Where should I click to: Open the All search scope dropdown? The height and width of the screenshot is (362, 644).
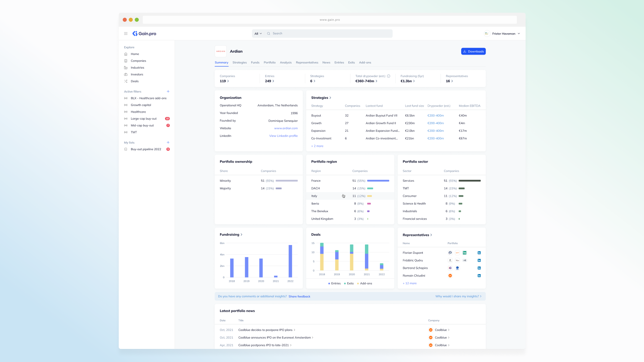[x=258, y=34]
